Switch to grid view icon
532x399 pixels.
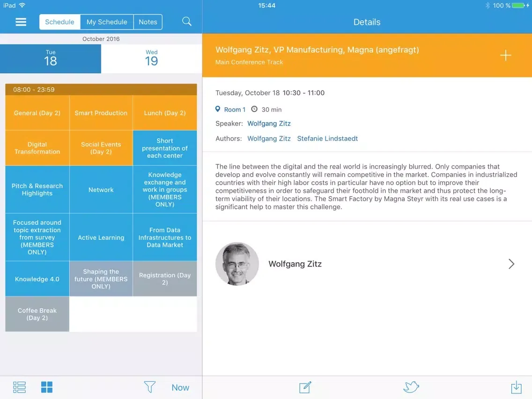pyautogui.click(x=47, y=387)
